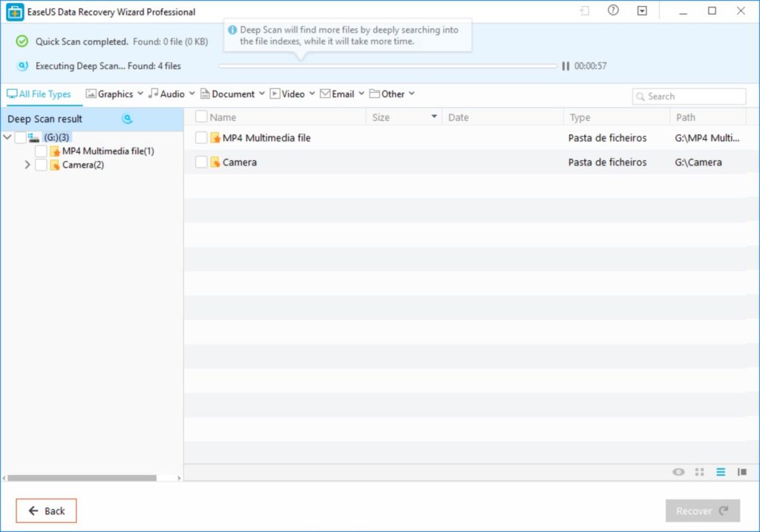
Task: Open the Document filter dropdown arrow
Action: pos(262,93)
